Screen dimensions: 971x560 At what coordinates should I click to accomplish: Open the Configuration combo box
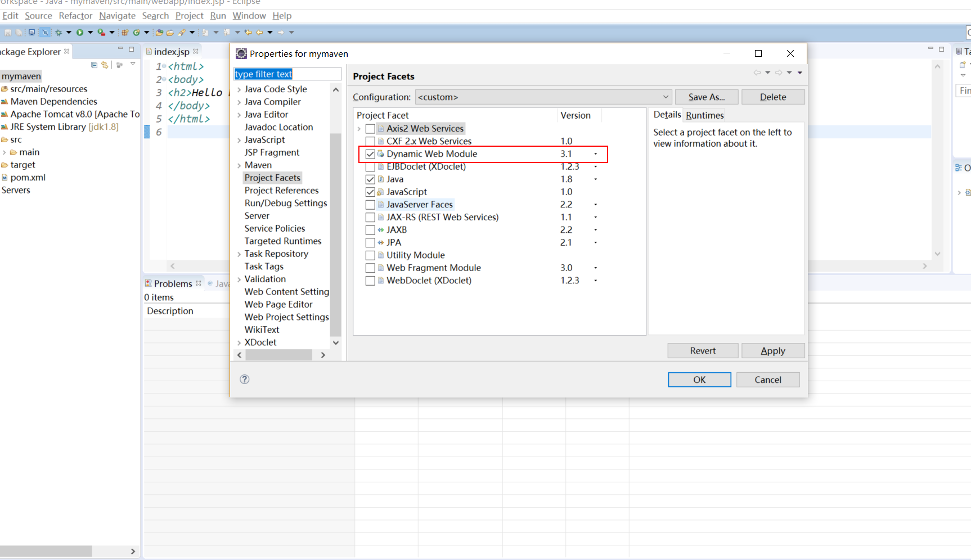pyautogui.click(x=543, y=97)
